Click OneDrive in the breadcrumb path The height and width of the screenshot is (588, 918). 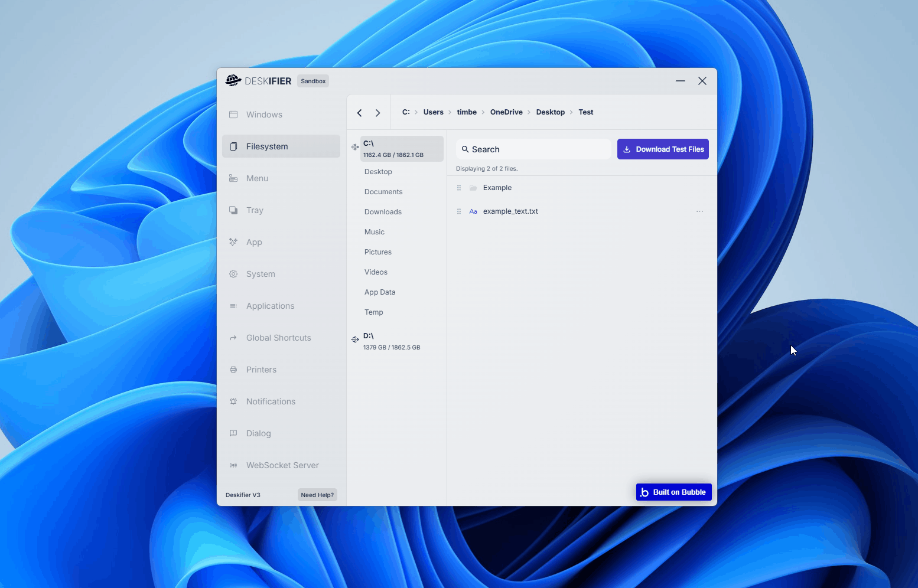click(x=506, y=112)
